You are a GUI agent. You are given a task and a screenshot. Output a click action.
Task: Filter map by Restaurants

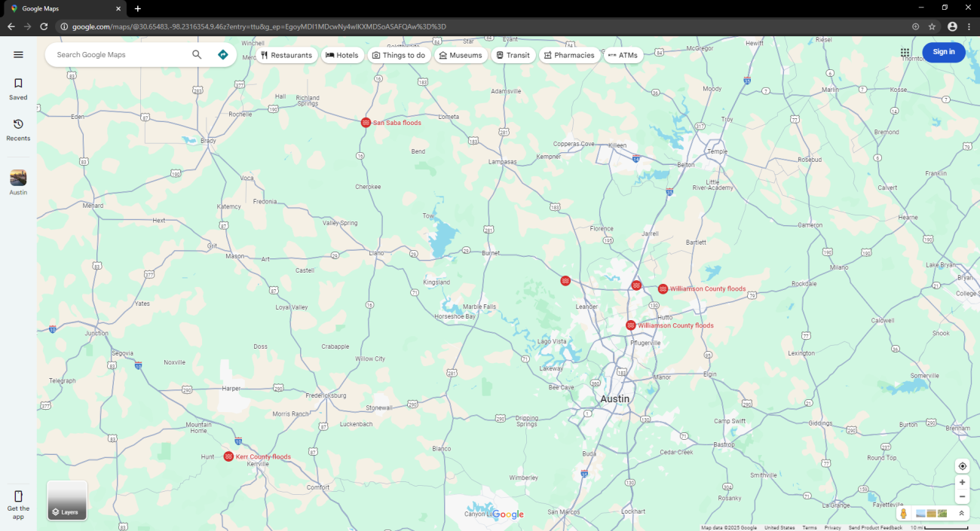(x=286, y=55)
